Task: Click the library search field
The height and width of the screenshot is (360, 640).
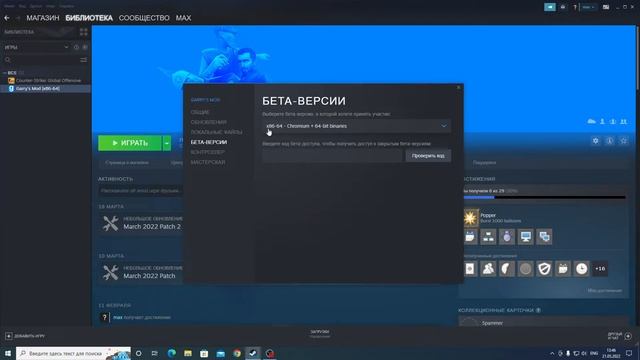Action: point(41,60)
